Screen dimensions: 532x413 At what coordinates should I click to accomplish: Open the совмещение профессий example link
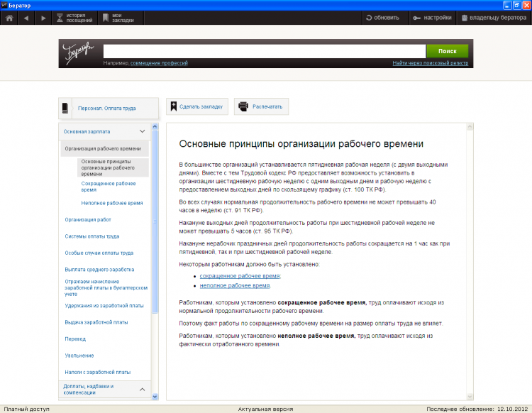[x=159, y=63]
